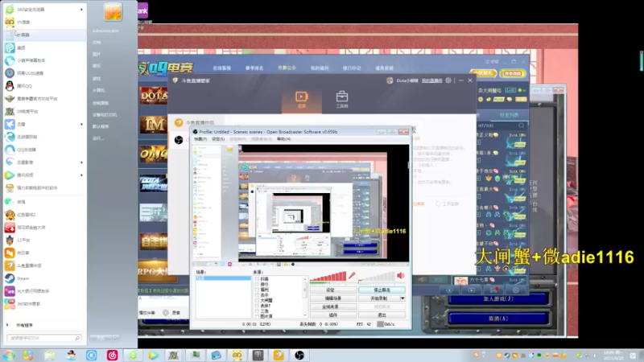Launch 腾讯QQ from the Start menu
The height and width of the screenshot is (362, 644).
pyautogui.click(x=44, y=86)
